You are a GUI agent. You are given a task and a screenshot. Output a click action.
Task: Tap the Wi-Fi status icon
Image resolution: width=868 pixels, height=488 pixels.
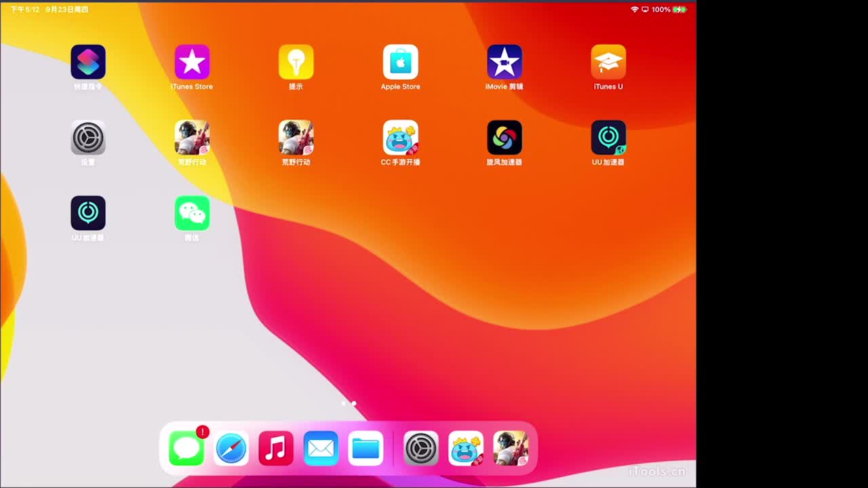(x=635, y=9)
